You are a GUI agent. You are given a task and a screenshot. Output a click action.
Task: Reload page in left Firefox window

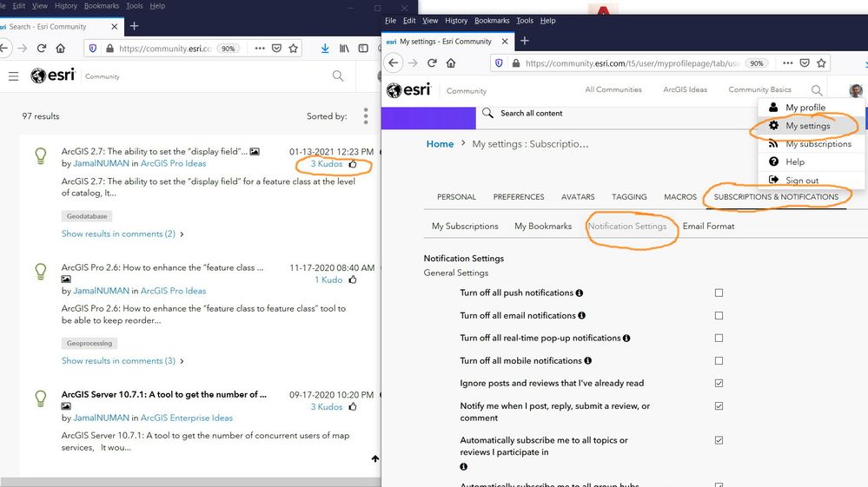pos(42,49)
